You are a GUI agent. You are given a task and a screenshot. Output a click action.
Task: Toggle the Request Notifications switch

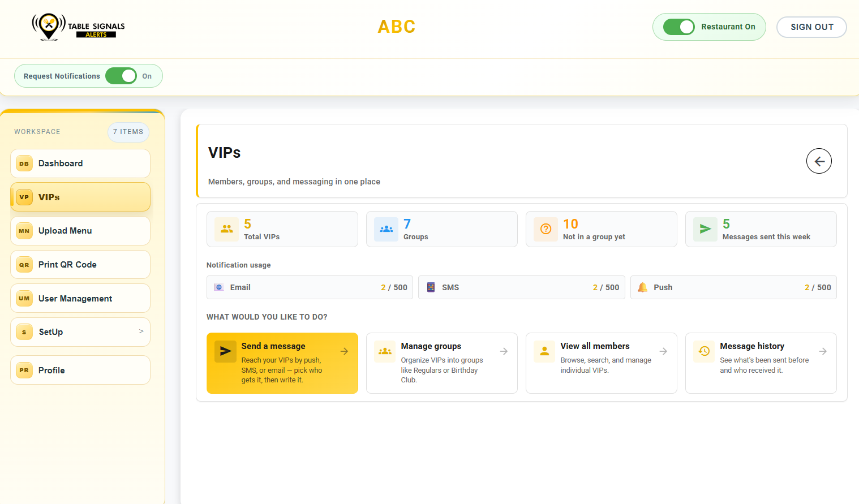121,76
